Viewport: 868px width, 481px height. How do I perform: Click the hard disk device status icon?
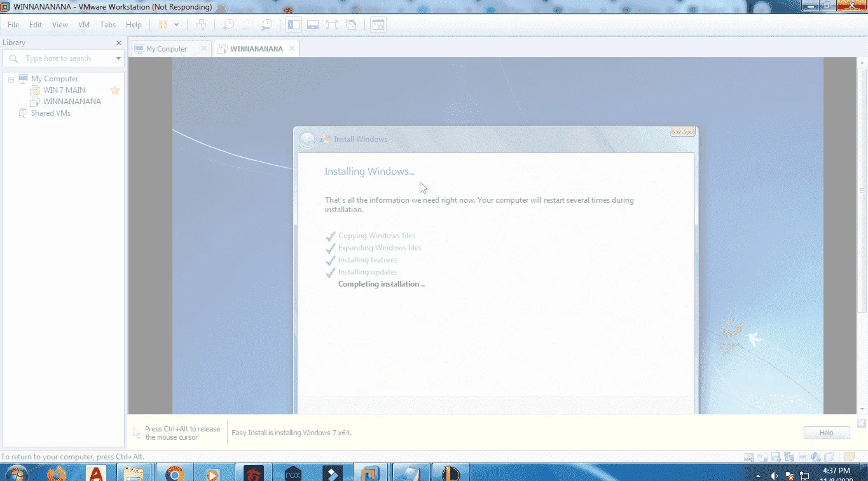tap(749, 457)
